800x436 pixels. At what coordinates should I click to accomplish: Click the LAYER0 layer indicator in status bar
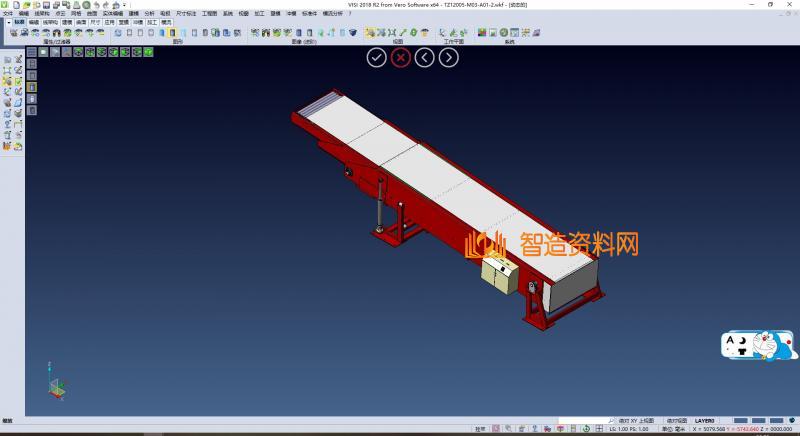click(x=705, y=420)
